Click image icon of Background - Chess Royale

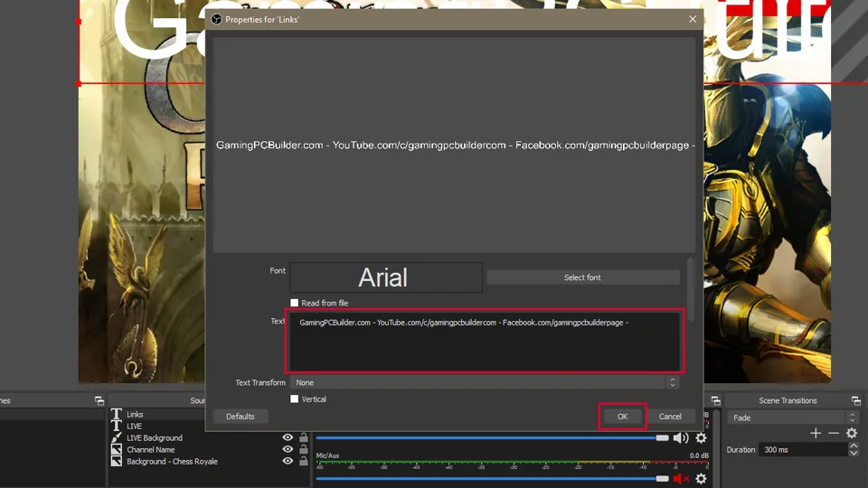[x=117, y=461]
